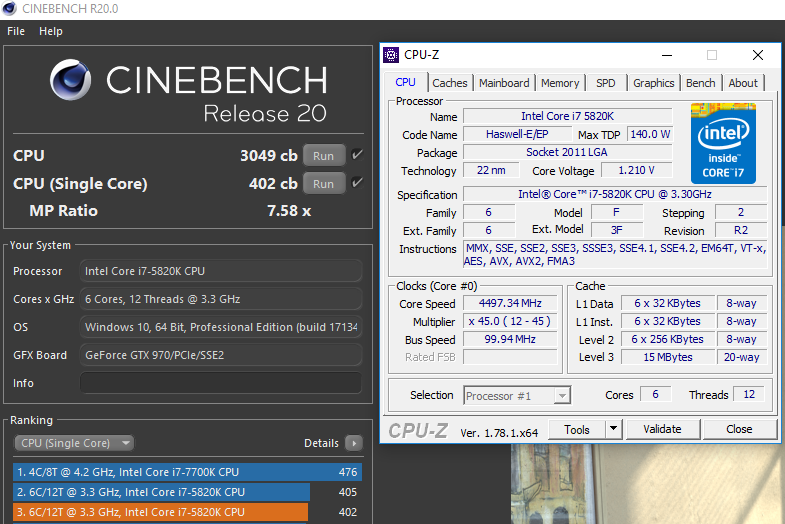Click the Close button in CPU-Z
The width and height of the screenshot is (785, 524).
coord(739,429)
